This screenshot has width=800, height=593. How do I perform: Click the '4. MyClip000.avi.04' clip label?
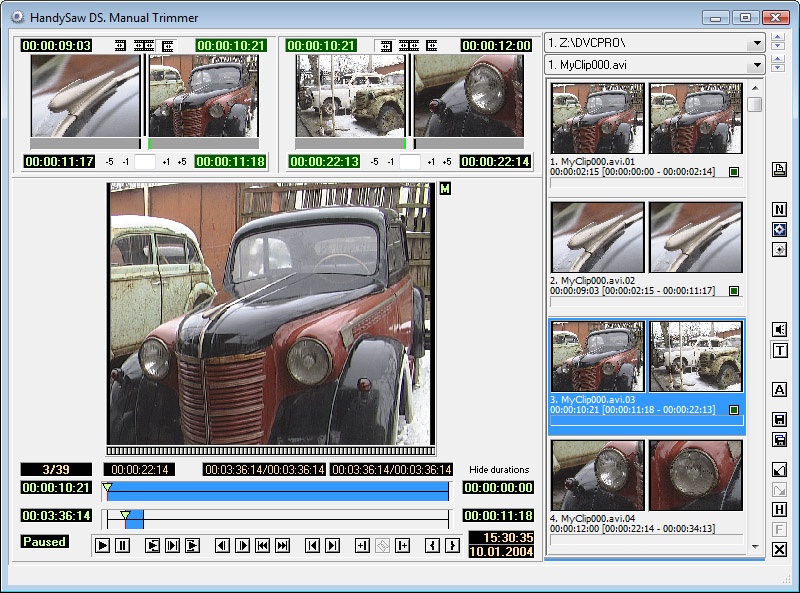592,518
